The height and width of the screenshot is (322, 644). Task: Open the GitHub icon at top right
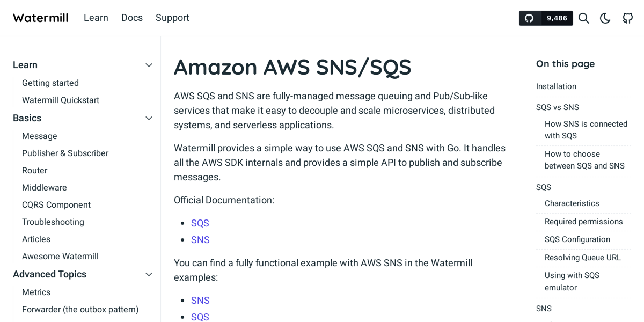pos(628,18)
